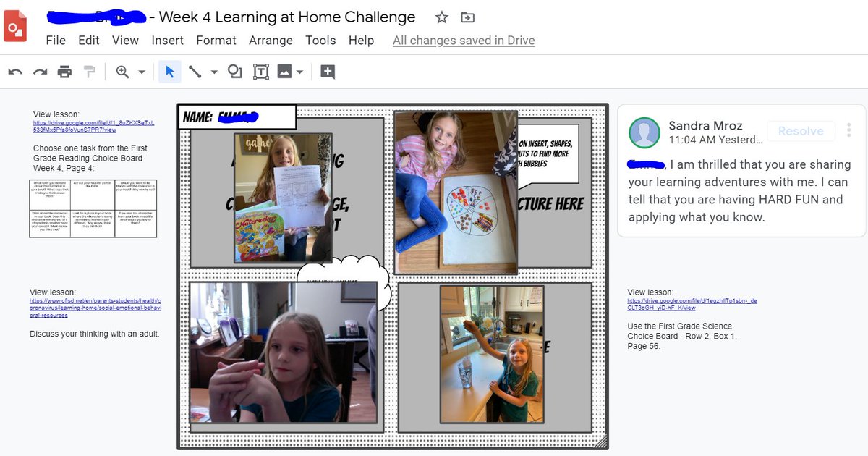This screenshot has height=456, width=868.
Task: Select the photo with sorted crayons chart
Action: (x=456, y=193)
